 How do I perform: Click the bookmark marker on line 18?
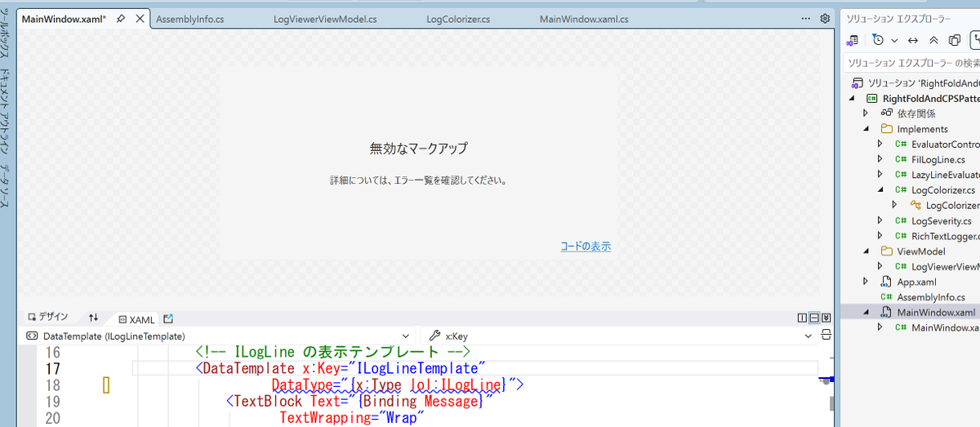click(x=105, y=385)
